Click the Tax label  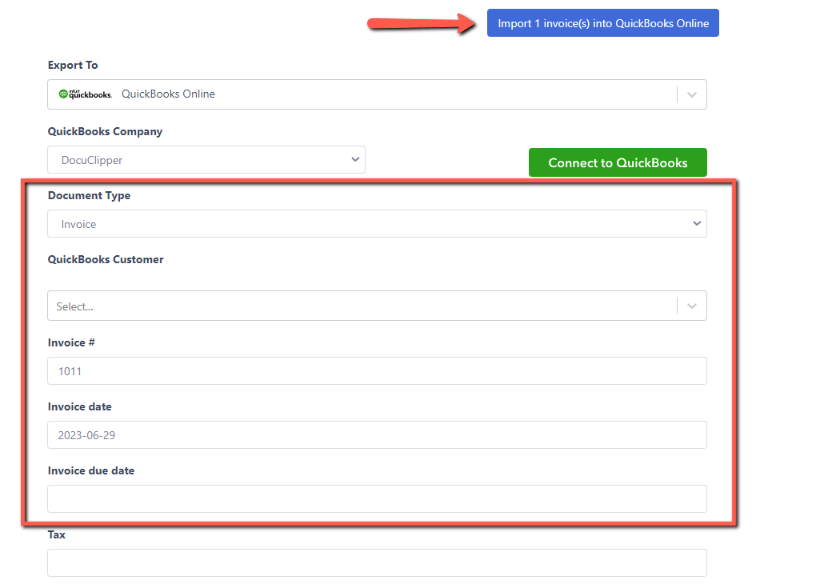pyautogui.click(x=57, y=535)
